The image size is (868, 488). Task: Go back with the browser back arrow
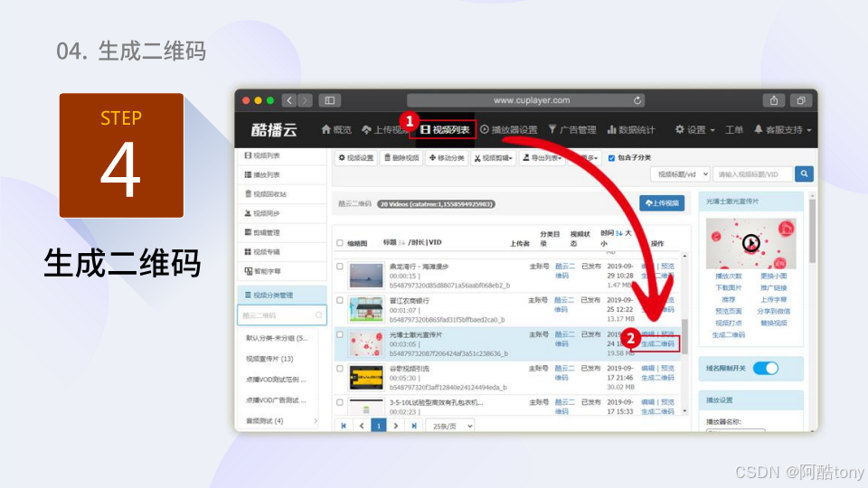click(x=289, y=100)
